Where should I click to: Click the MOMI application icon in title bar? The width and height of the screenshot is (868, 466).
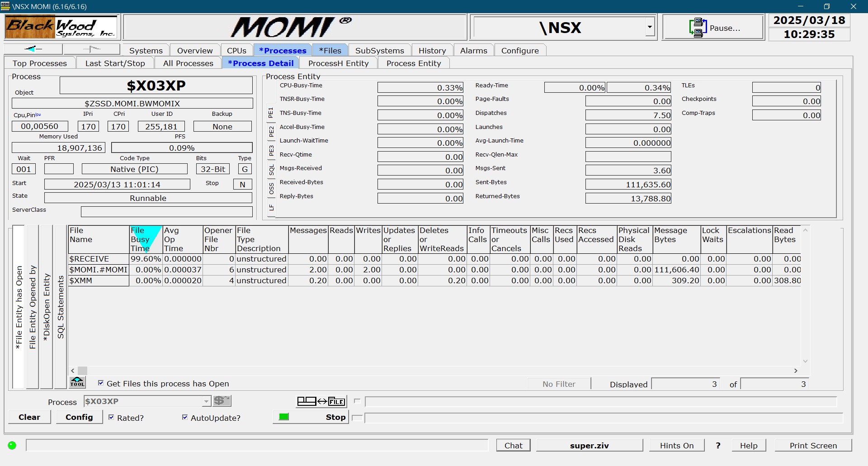[x=5, y=6]
